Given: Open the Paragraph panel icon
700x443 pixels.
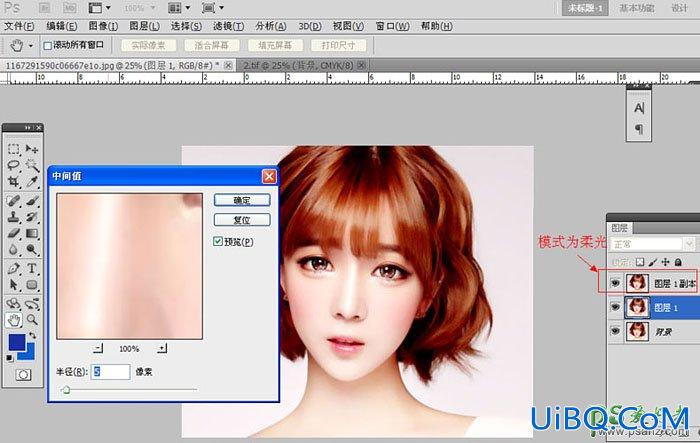Looking at the screenshot, I should point(639,130).
